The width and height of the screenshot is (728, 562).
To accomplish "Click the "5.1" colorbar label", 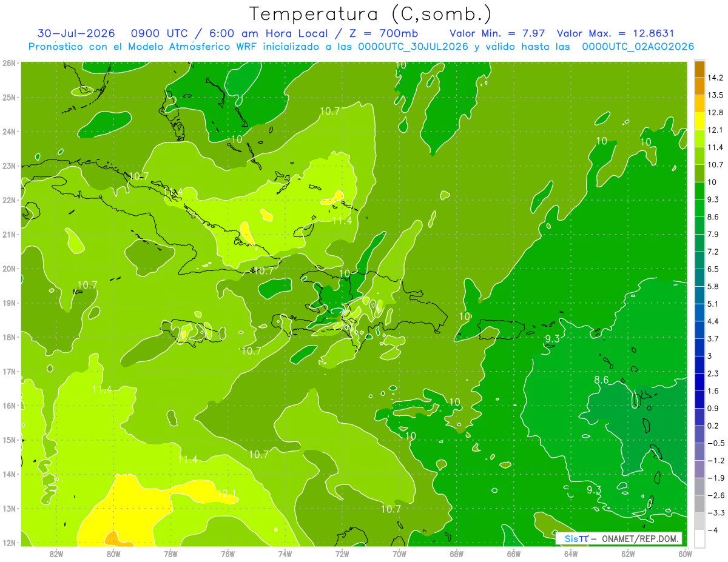I will pos(713,304).
